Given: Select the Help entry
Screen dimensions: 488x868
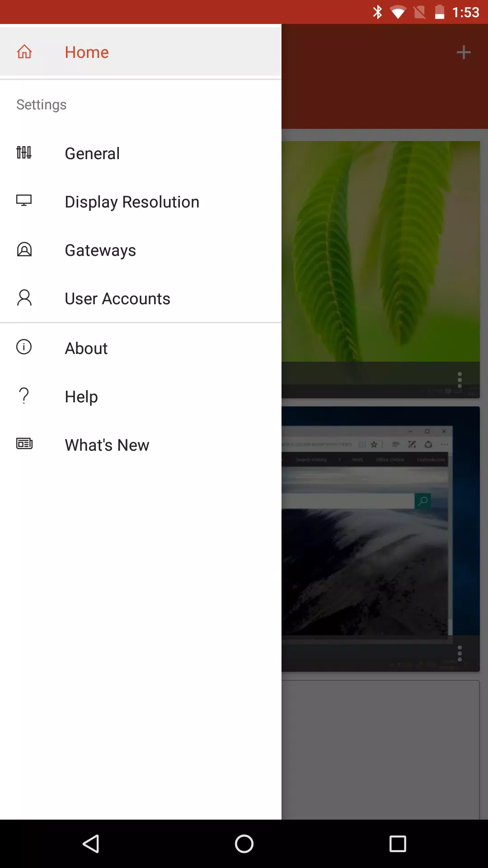Looking at the screenshot, I should tap(141, 396).
